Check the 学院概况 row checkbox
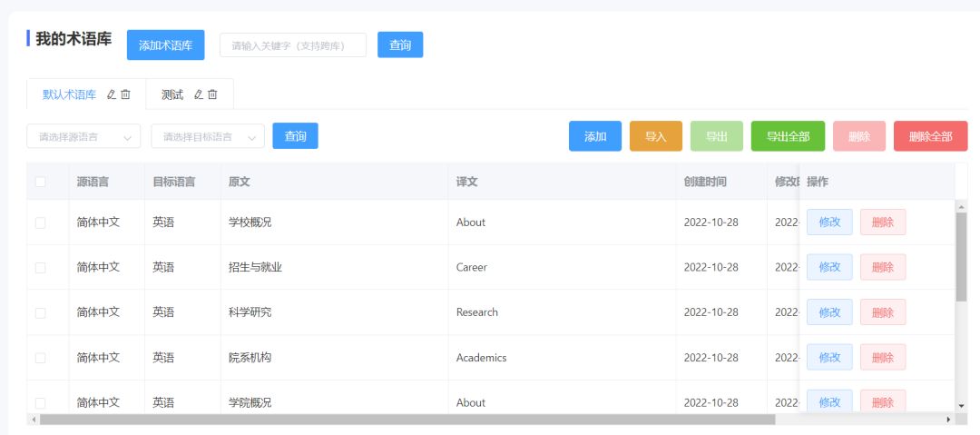The width and height of the screenshot is (980, 435). 40,402
